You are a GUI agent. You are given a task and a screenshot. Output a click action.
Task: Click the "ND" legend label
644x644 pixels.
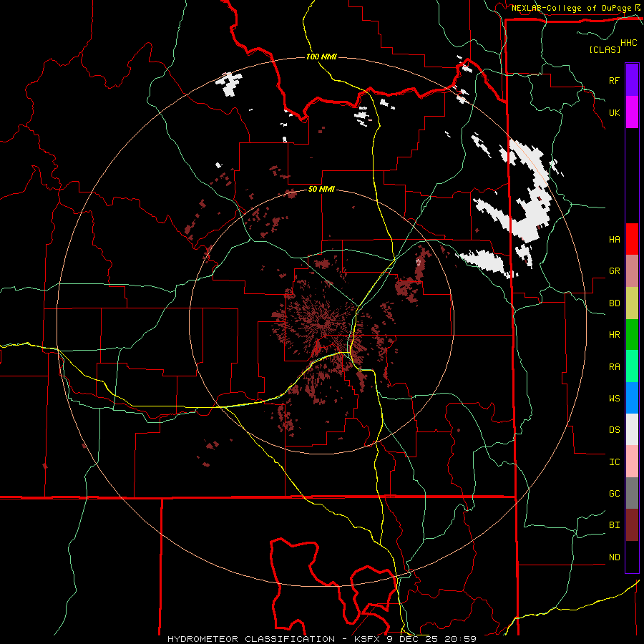pyautogui.click(x=614, y=557)
